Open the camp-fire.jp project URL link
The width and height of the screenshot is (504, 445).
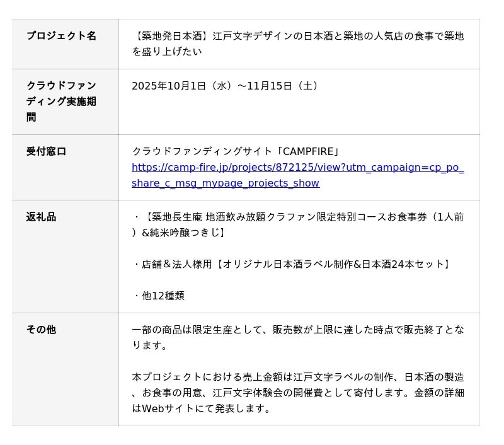click(x=297, y=168)
